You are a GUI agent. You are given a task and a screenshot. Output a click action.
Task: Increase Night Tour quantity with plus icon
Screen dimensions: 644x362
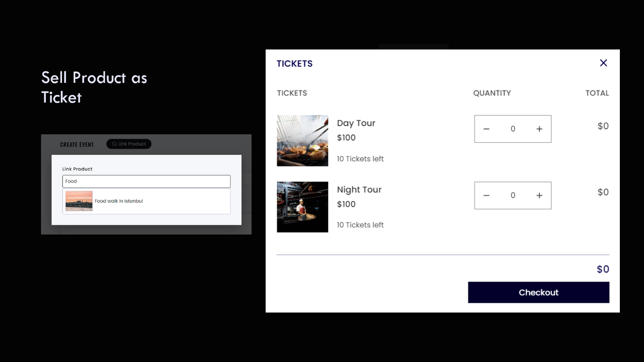pos(539,195)
